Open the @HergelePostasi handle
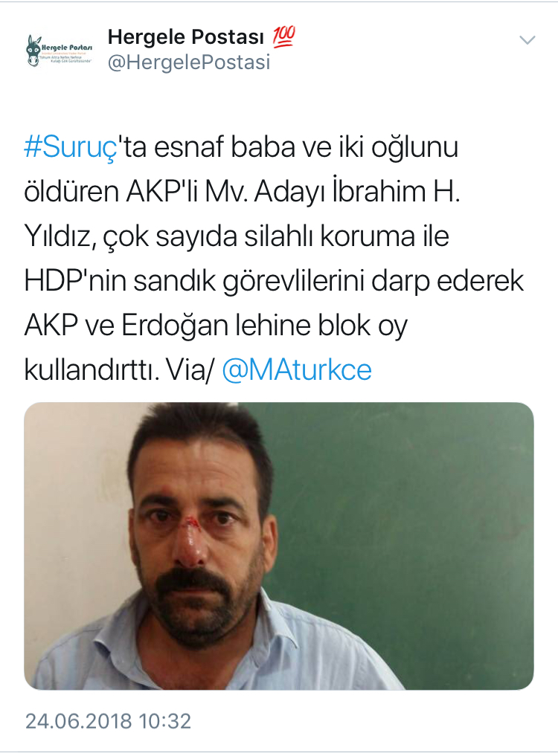 pos(189,62)
